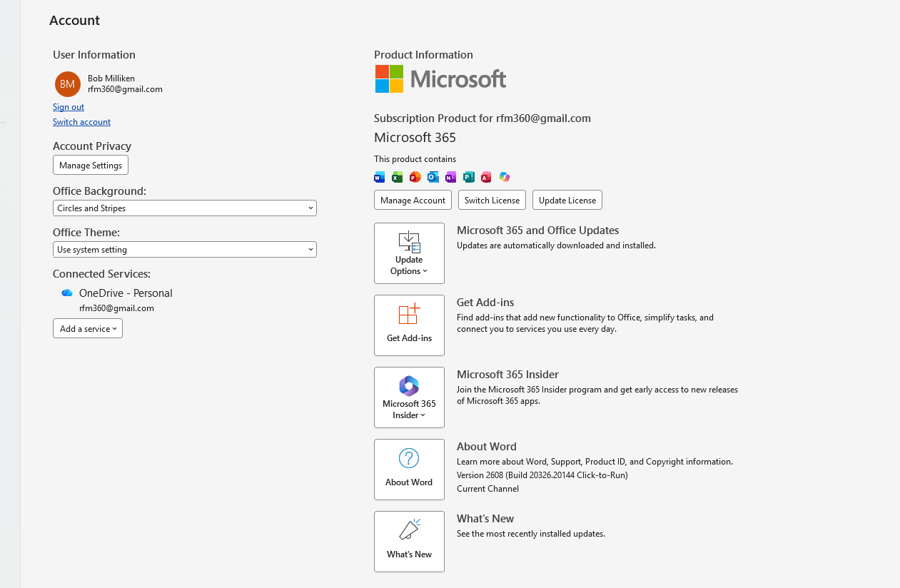
Task: Click the Access app icon under product contents
Action: click(x=487, y=177)
